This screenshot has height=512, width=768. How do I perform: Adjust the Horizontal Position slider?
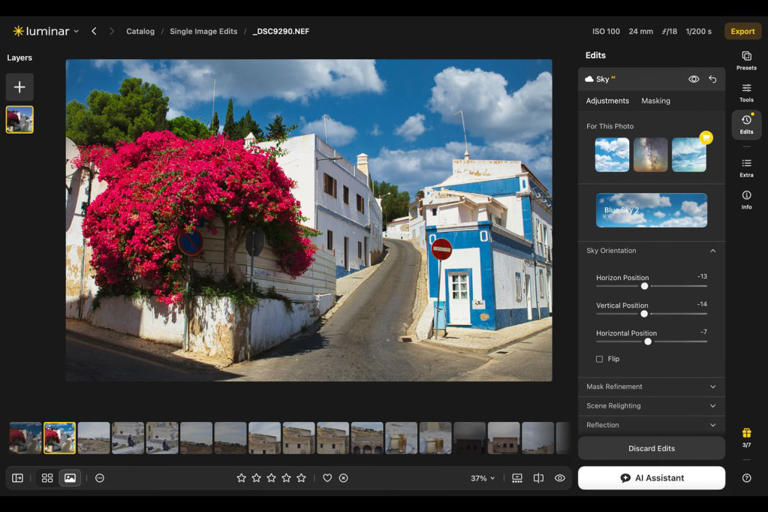click(x=648, y=341)
